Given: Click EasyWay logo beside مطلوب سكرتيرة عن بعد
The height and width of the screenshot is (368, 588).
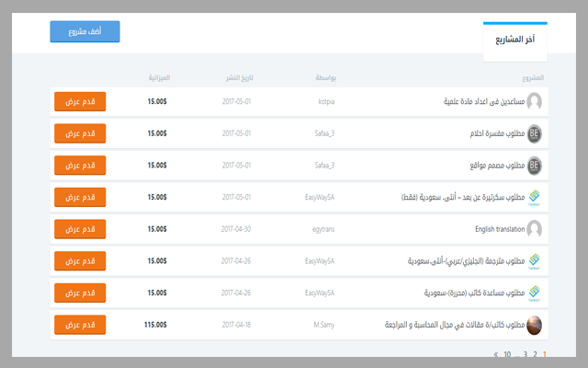Looking at the screenshot, I should coord(534,197).
